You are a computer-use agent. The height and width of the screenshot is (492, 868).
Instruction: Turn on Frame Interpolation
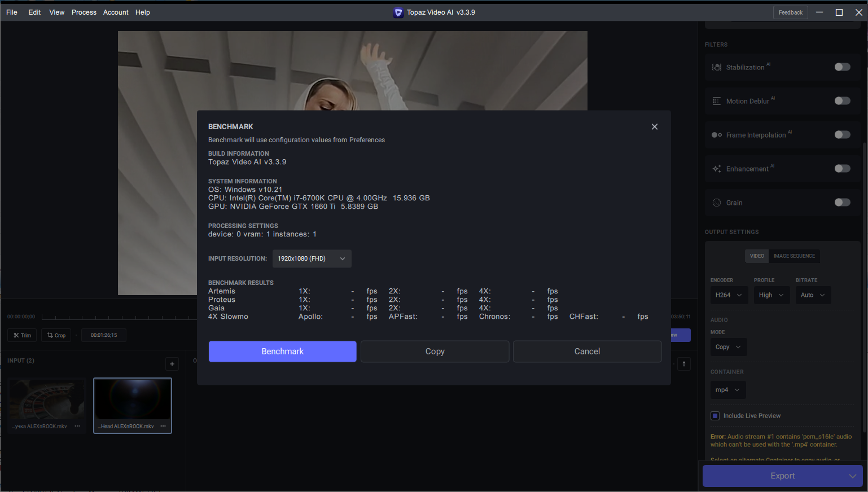842,135
